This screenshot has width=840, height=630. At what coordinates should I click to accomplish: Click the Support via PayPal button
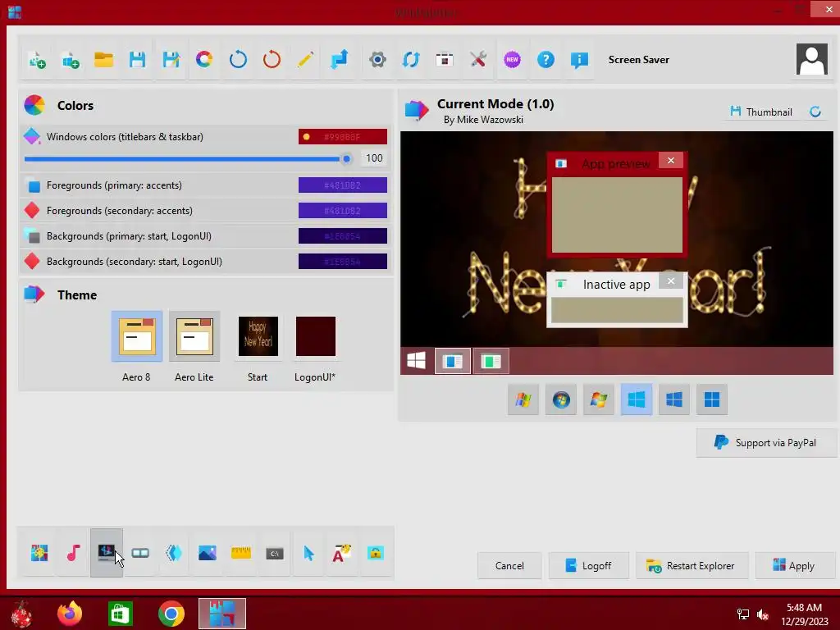coord(765,442)
